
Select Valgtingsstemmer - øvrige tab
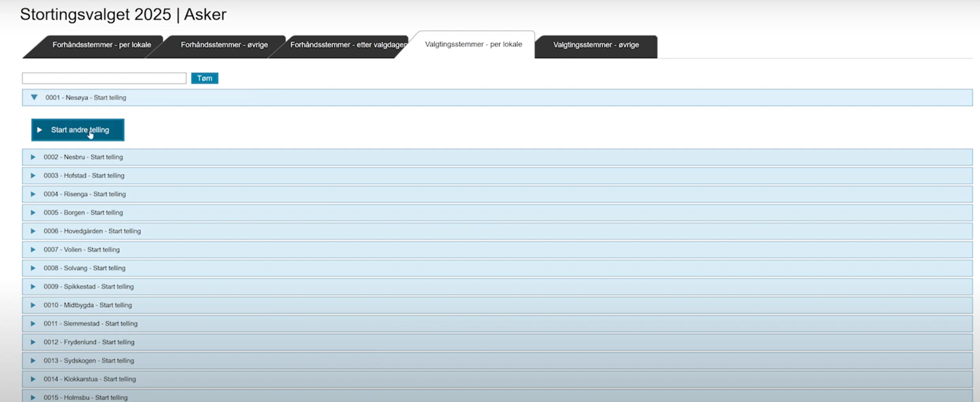tap(595, 45)
